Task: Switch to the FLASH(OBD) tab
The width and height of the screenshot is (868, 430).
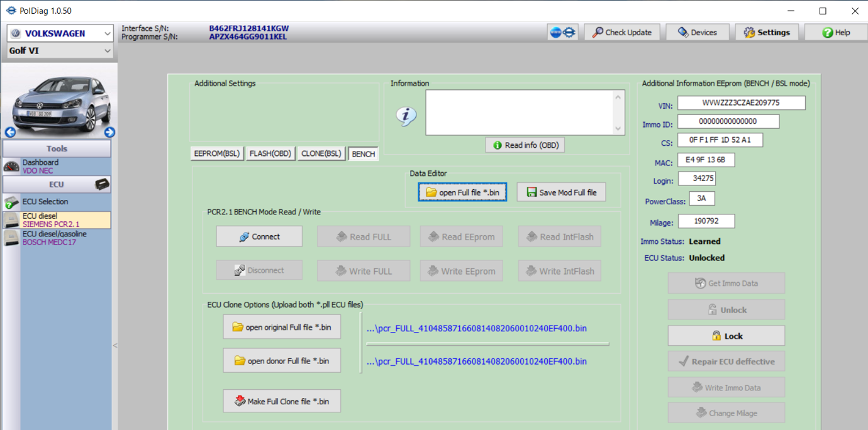Action: [x=270, y=153]
